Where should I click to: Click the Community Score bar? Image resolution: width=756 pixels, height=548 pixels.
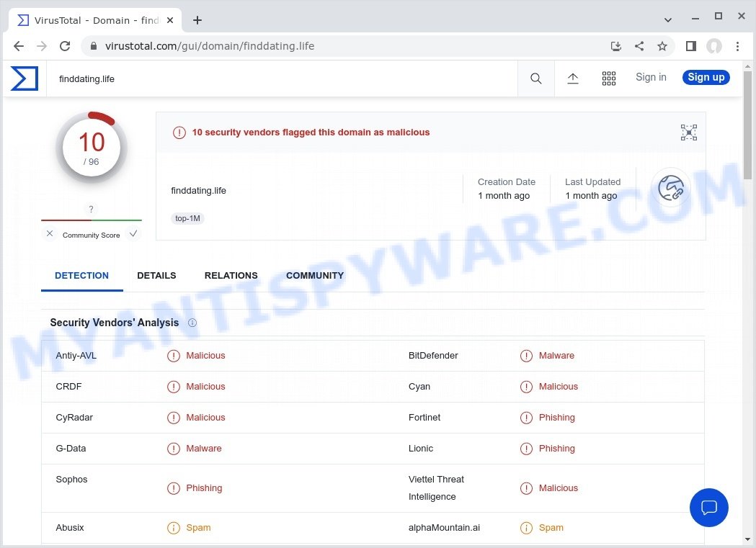tap(92, 220)
